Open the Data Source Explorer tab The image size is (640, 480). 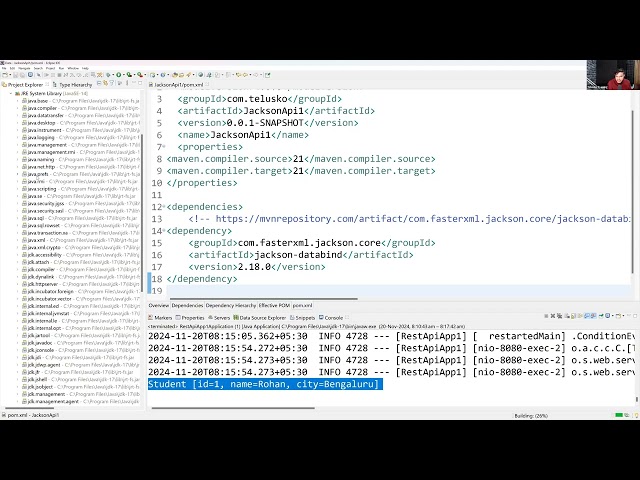tap(260, 318)
